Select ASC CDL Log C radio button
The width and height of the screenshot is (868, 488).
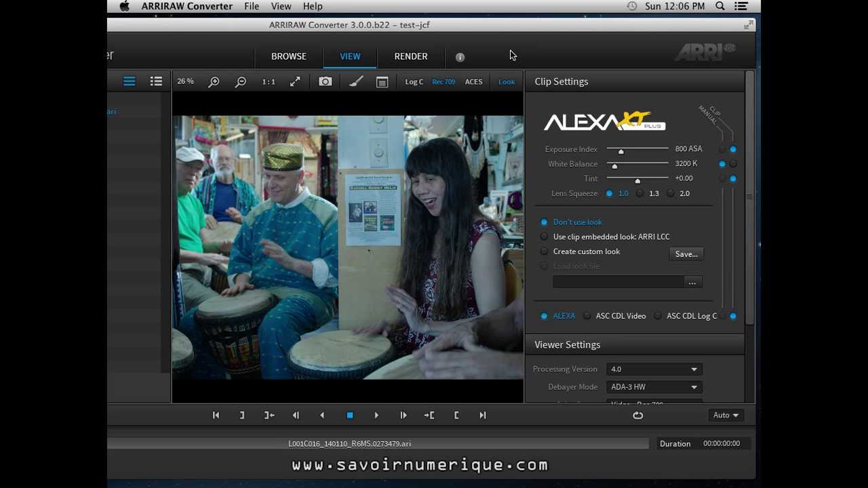[658, 317]
